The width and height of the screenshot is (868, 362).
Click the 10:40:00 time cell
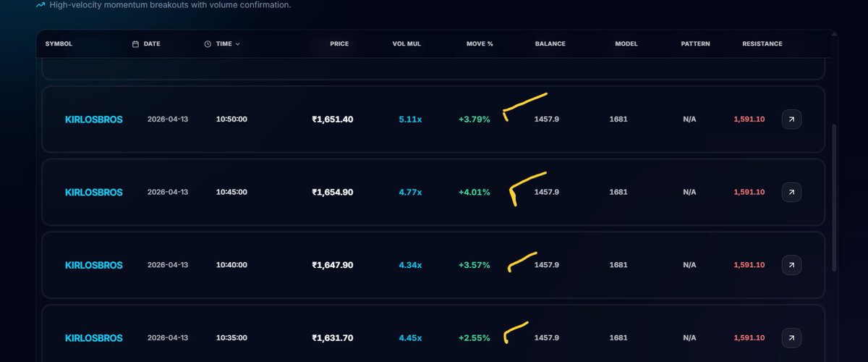point(231,265)
